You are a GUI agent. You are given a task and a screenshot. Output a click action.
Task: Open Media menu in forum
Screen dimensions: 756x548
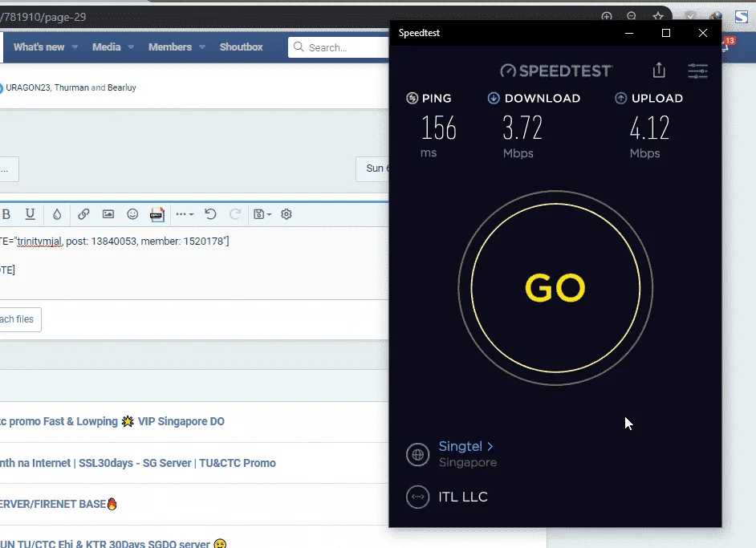click(x=107, y=47)
